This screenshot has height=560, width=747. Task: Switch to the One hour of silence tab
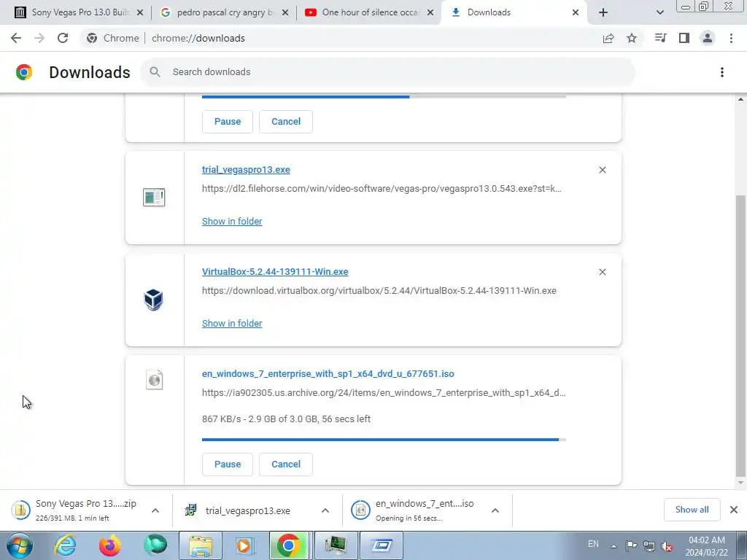[370, 12]
